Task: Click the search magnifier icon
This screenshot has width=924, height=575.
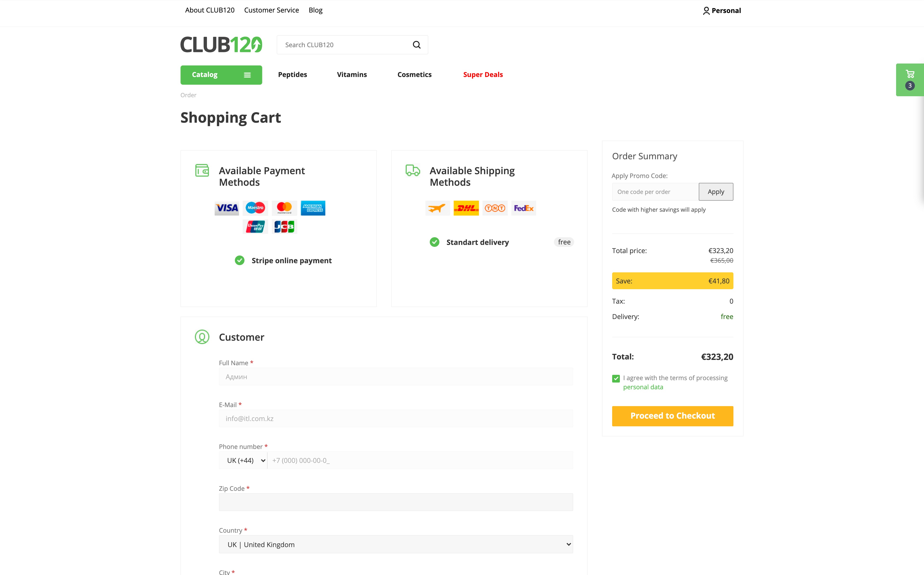Action: tap(416, 45)
